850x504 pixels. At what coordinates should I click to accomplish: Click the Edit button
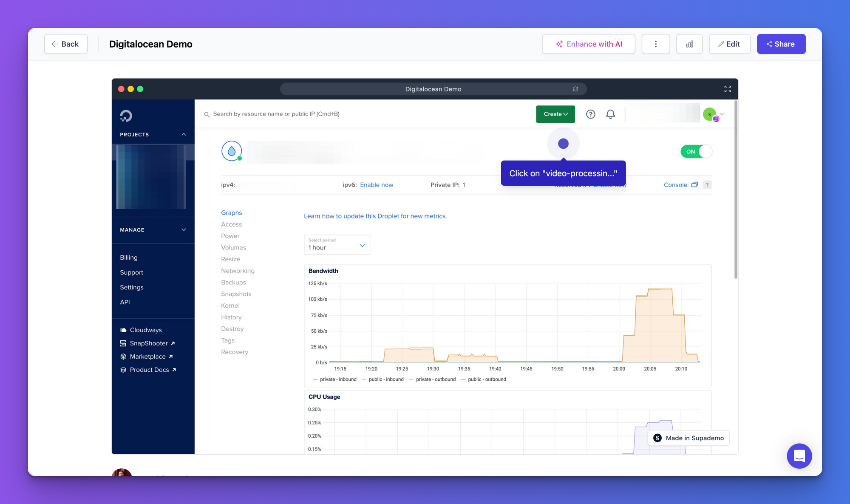pos(730,44)
